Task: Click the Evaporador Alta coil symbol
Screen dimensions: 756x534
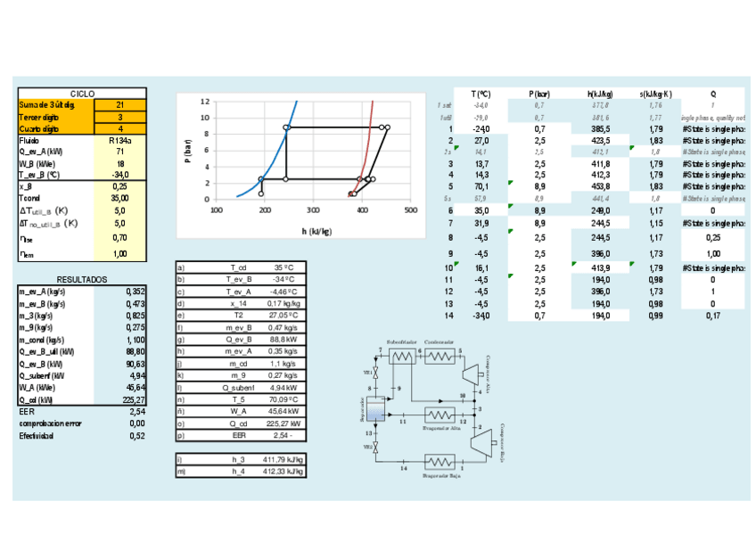Action: (x=438, y=415)
